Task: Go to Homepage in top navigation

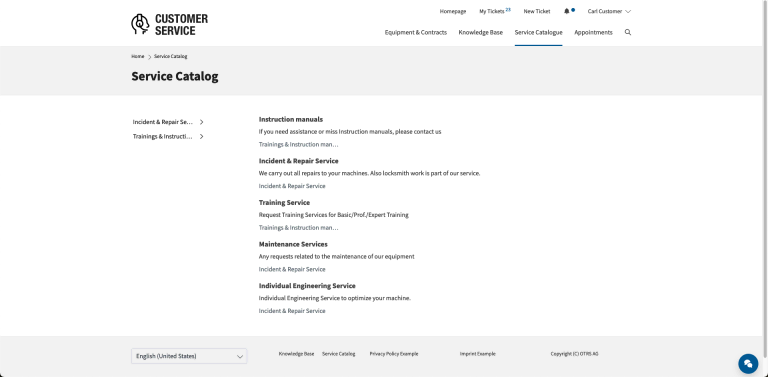Action: pos(453,11)
